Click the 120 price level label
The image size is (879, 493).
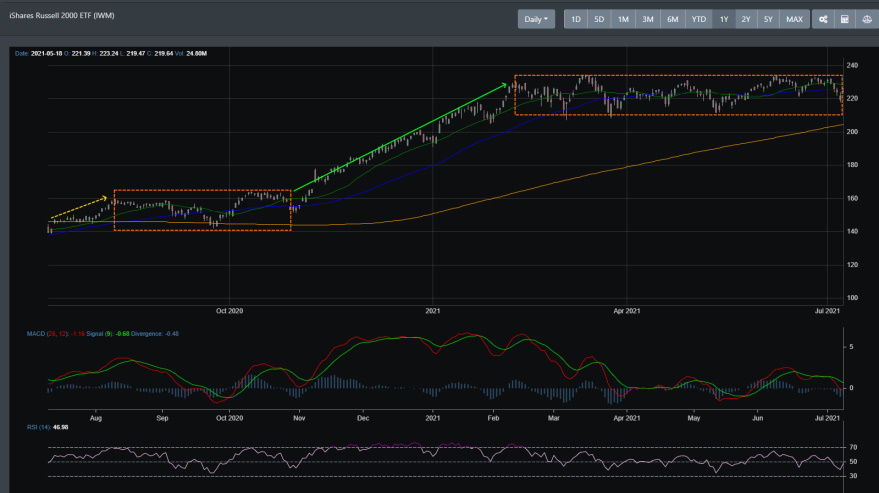coord(852,265)
